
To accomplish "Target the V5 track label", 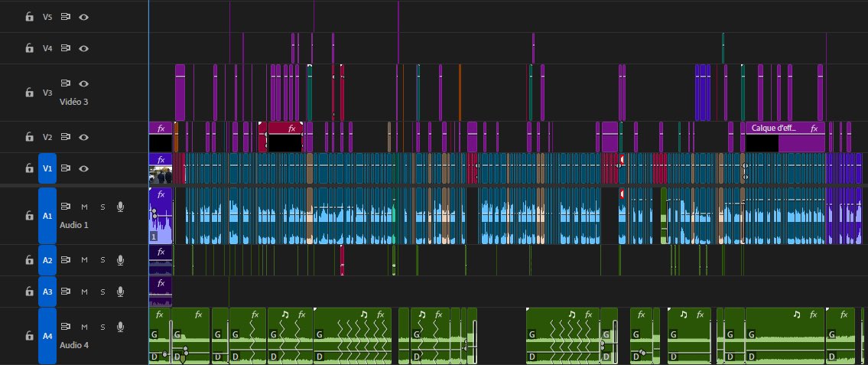I will coord(47,17).
